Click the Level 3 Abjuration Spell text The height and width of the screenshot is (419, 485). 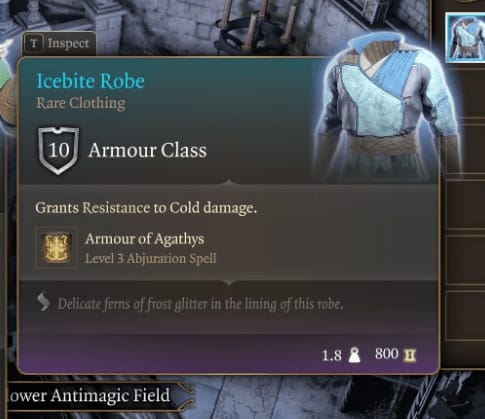(151, 258)
